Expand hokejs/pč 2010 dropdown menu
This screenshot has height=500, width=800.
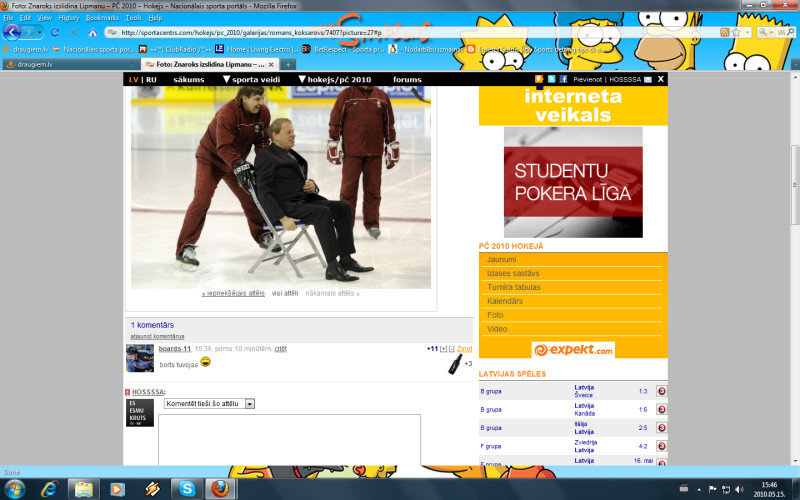pos(335,80)
